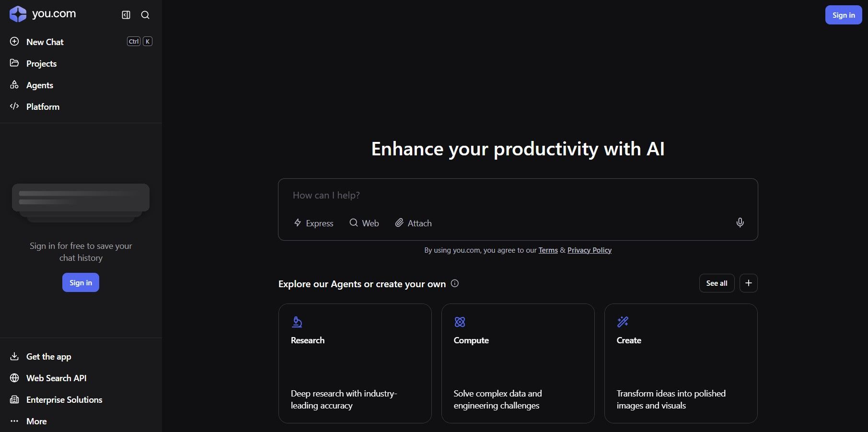
Task: Toggle the Web search option
Action: [x=364, y=223]
